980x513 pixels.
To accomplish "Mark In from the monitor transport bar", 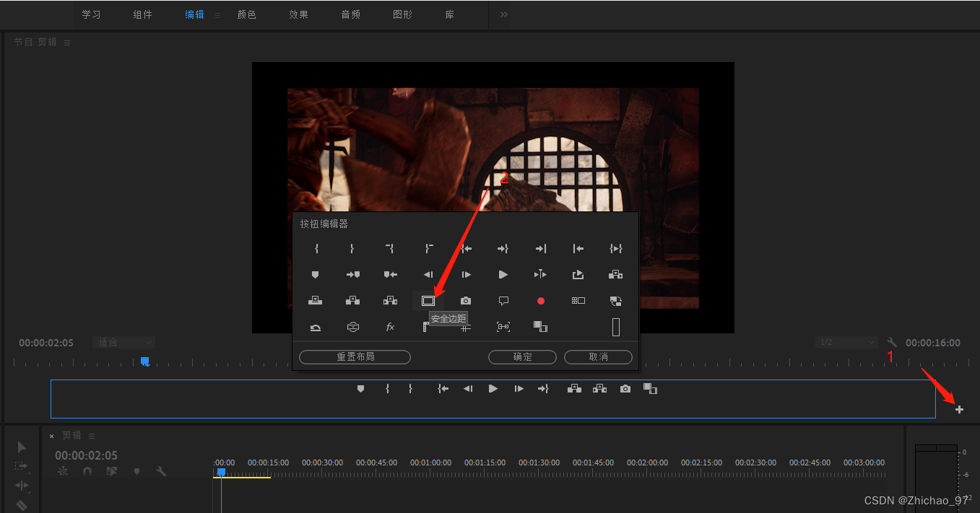I will click(387, 388).
